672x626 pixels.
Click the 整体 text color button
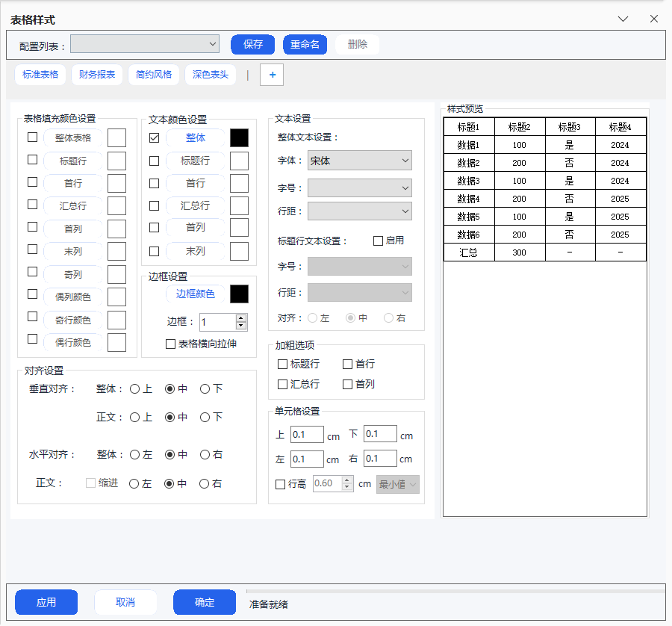195,137
